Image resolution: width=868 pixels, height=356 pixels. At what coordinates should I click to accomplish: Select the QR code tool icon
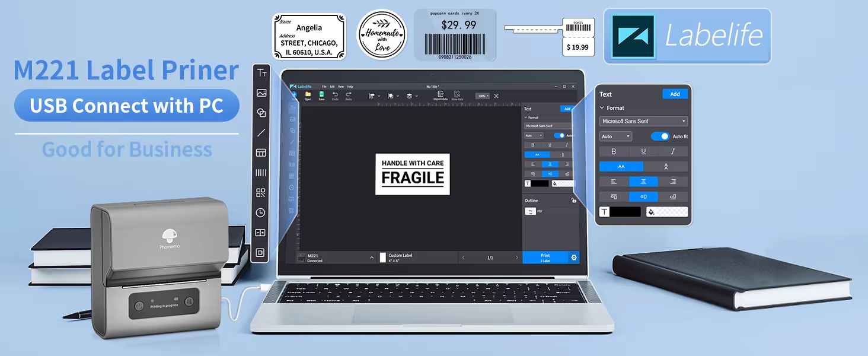[x=261, y=193]
